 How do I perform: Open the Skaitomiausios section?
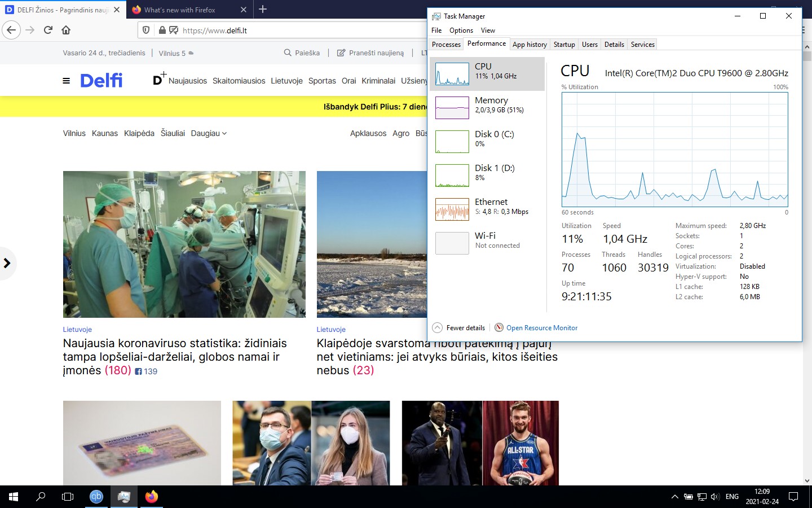click(x=239, y=81)
